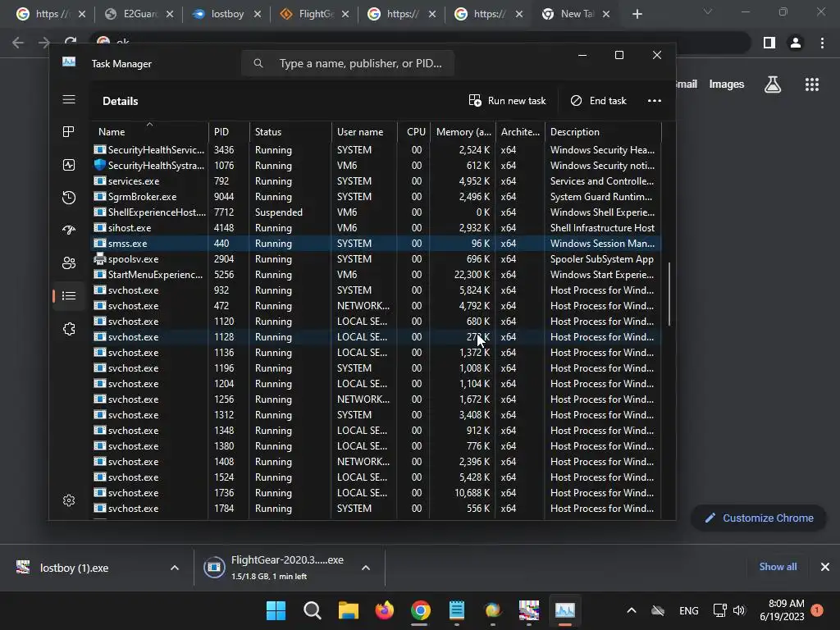Open Chrome side panel icon
Image resolution: width=840 pixels, height=630 pixels.
[769, 43]
